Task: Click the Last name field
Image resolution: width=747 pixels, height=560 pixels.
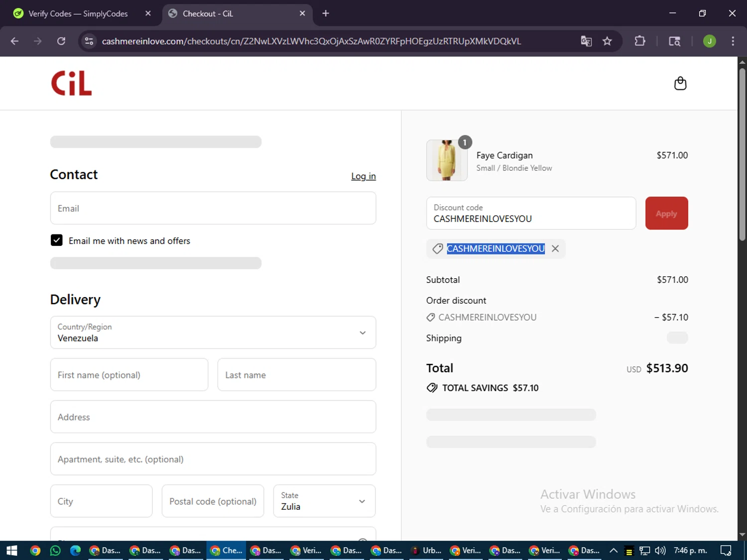Action: (x=297, y=375)
